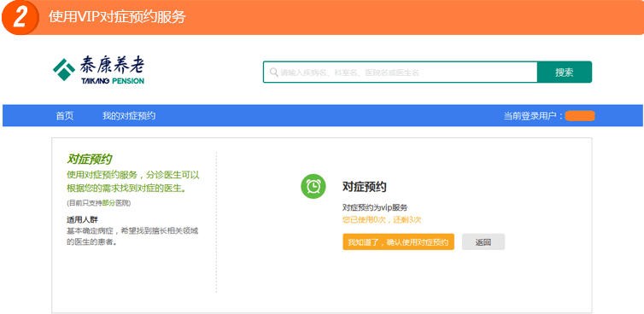Click the 部分 link in hospital note
Viewport: 644px width, 314px height.
[x=108, y=203]
